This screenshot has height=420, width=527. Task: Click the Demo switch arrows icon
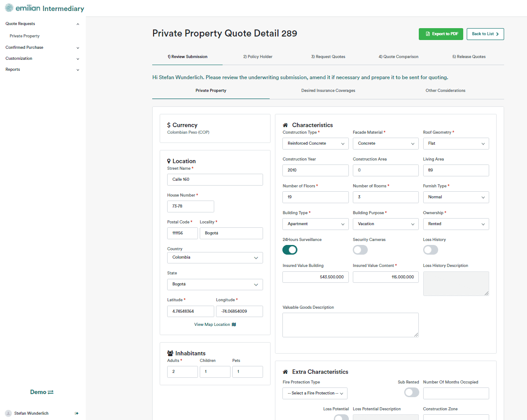pos(51,392)
